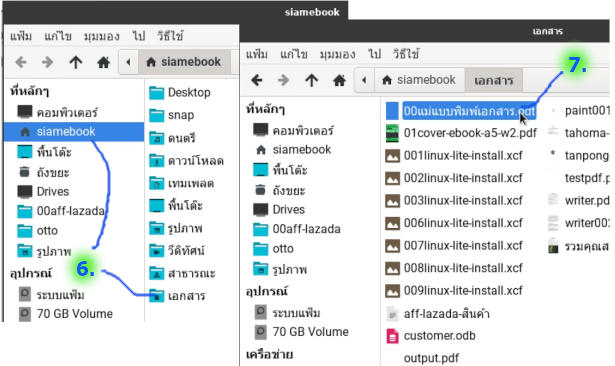Select 01cover-ebook-a5-w2.pdf file
615x366 pixels.
461,133
